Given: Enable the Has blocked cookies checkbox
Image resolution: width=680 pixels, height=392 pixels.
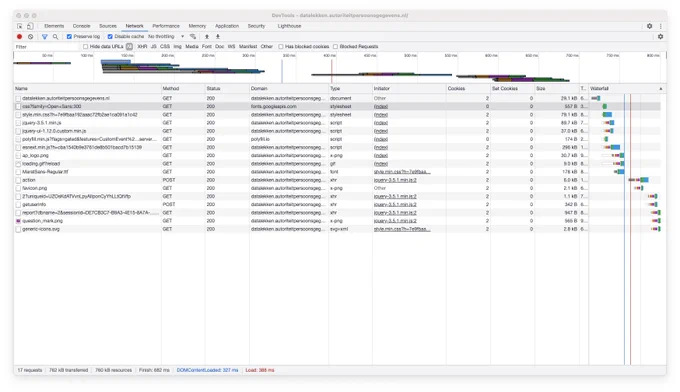Looking at the screenshot, I should click(281, 46).
